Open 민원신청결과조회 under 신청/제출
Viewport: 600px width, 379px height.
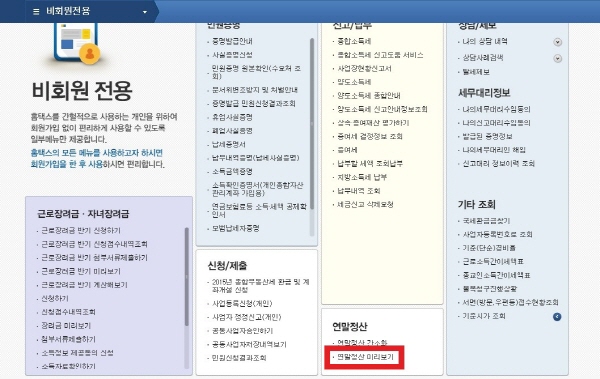click(x=239, y=358)
